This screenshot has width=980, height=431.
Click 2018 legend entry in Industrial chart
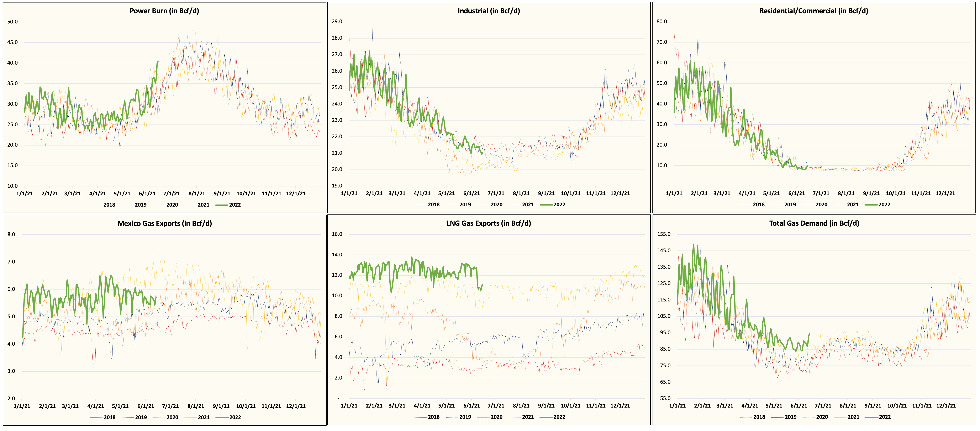(433, 205)
